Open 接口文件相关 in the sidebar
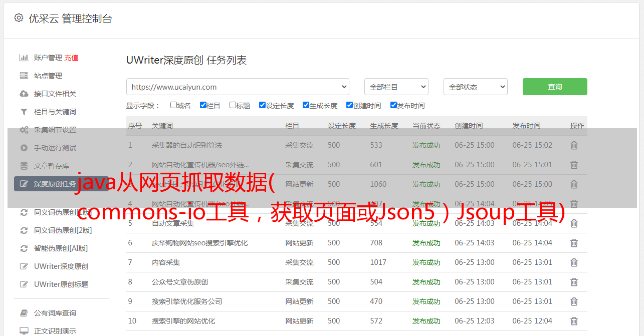 pyautogui.click(x=55, y=94)
